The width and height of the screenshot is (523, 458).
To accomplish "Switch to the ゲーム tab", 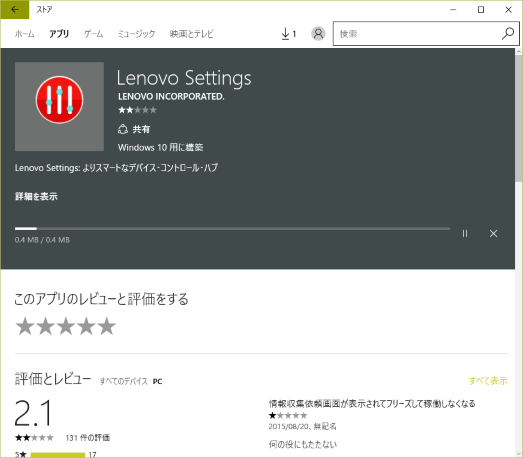I will pyautogui.click(x=93, y=34).
